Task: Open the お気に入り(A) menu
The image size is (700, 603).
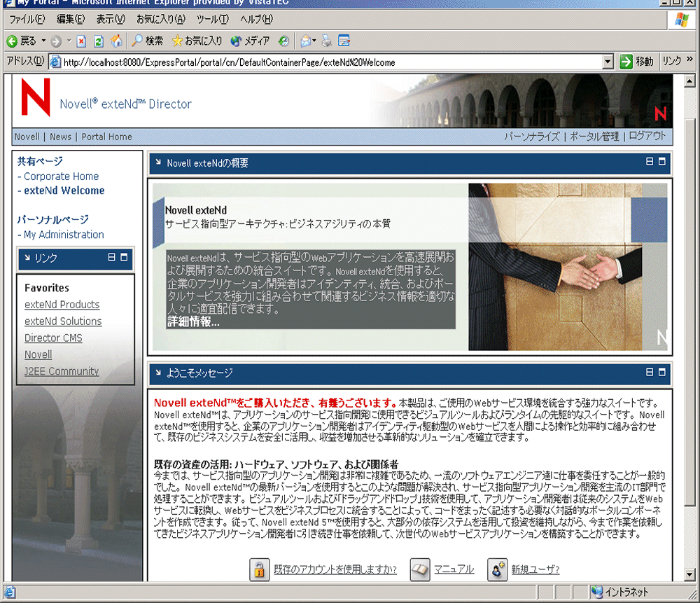Action: click(161, 19)
